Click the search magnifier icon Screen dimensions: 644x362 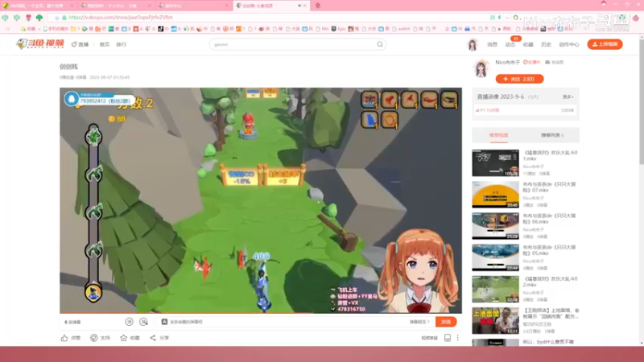click(380, 44)
